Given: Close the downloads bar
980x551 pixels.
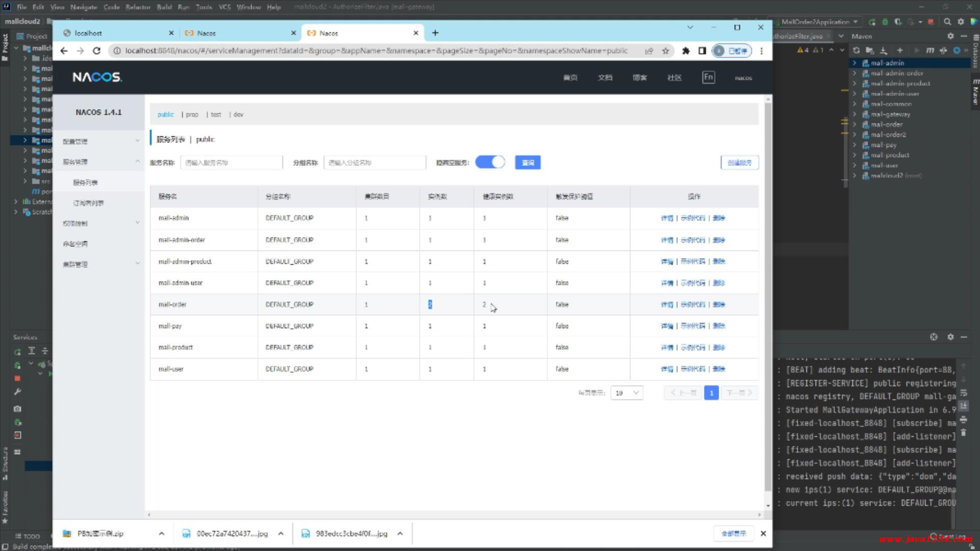Looking at the screenshot, I should click(x=763, y=533).
